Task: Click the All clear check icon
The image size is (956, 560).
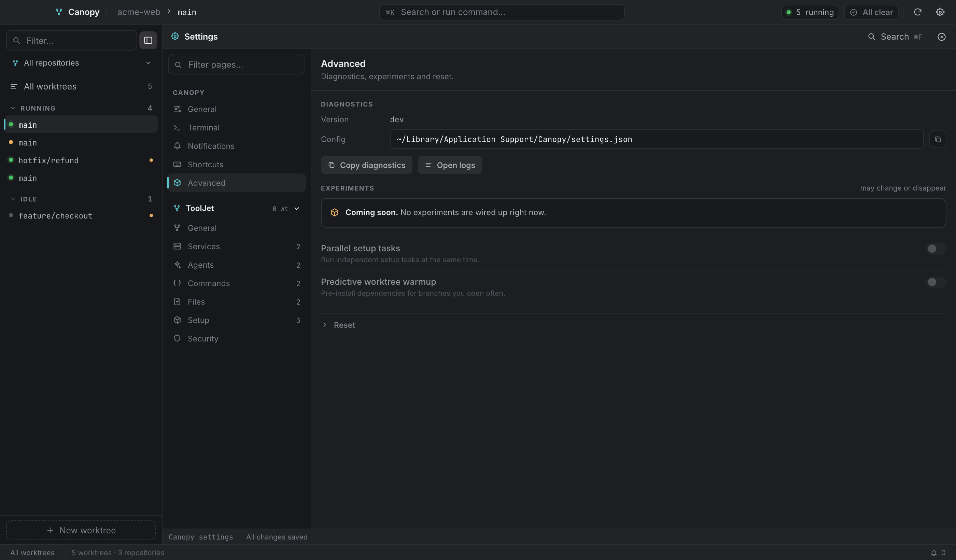Action: click(x=853, y=12)
